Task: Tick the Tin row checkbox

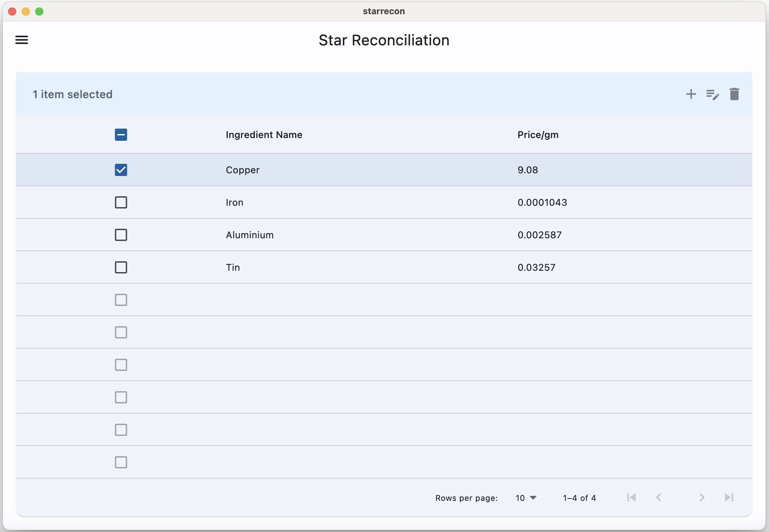Action: (121, 267)
